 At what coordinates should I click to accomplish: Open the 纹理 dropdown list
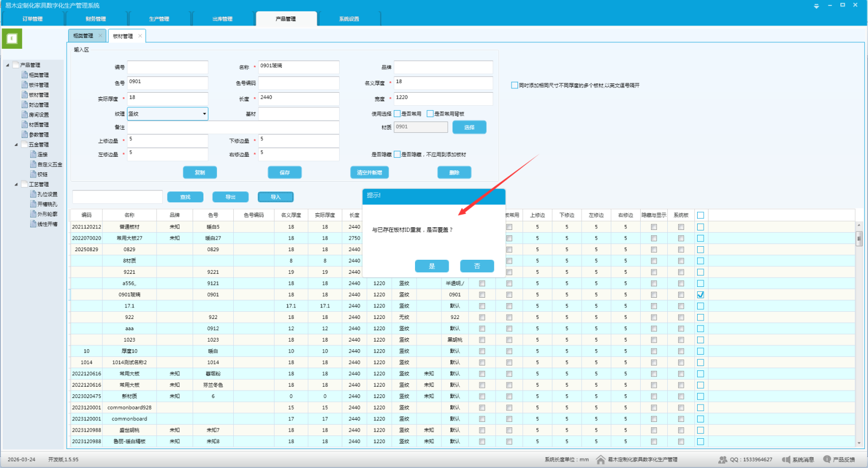point(205,114)
